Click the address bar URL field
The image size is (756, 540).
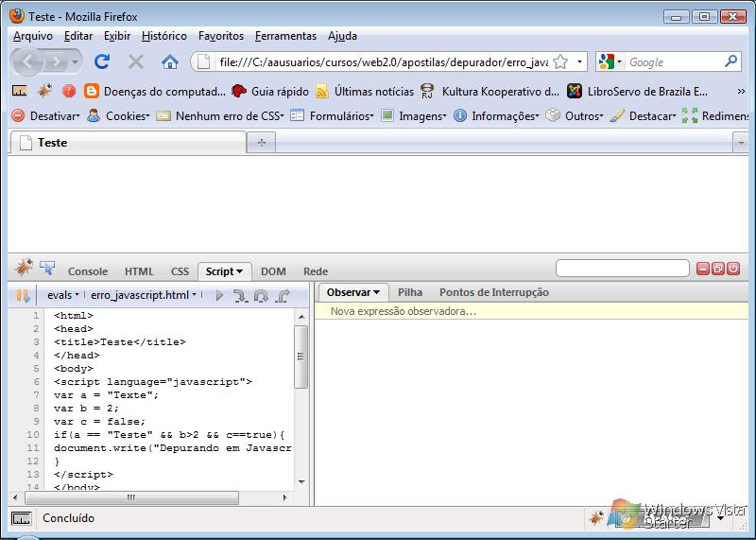[384, 62]
